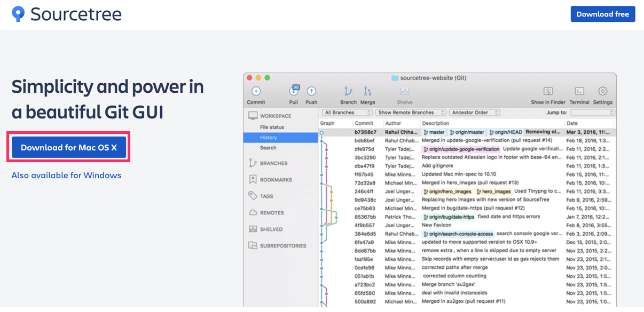Image resolution: width=644 pixels, height=312 pixels.
Task: Open the Also available for Windows link
Action: (x=66, y=175)
